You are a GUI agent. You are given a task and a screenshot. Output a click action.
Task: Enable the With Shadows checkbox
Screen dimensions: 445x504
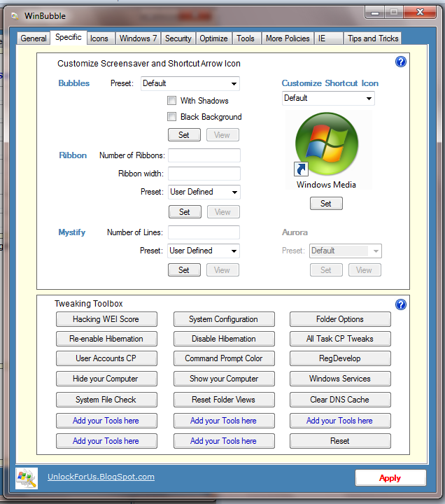pos(171,101)
